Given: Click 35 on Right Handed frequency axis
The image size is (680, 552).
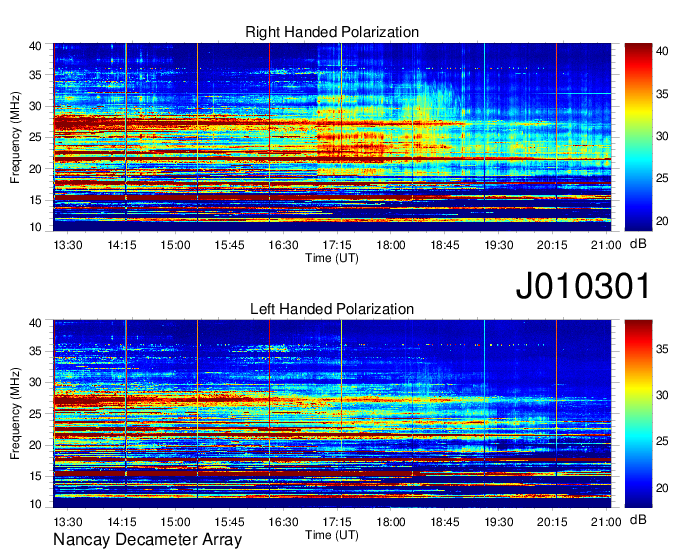Looking at the screenshot, I should [35, 75].
